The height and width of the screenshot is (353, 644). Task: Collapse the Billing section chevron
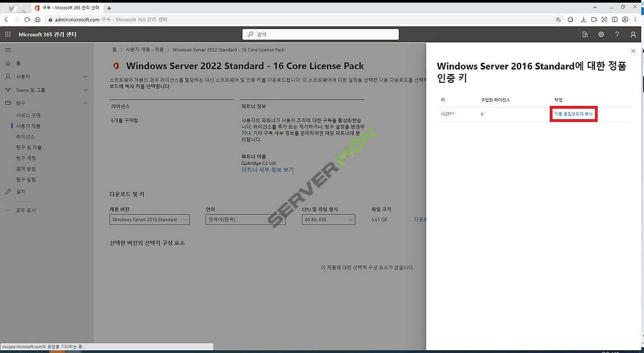point(85,103)
